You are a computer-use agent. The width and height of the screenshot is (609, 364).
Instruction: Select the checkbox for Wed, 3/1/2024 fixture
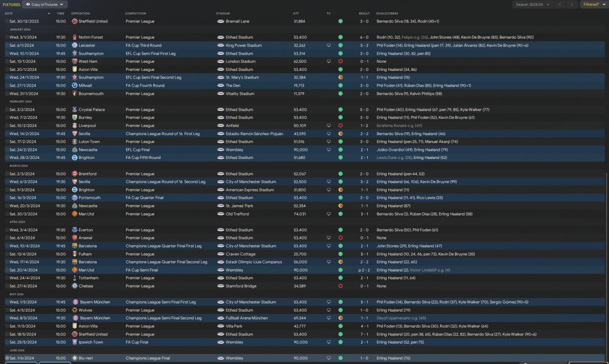tap(7, 37)
